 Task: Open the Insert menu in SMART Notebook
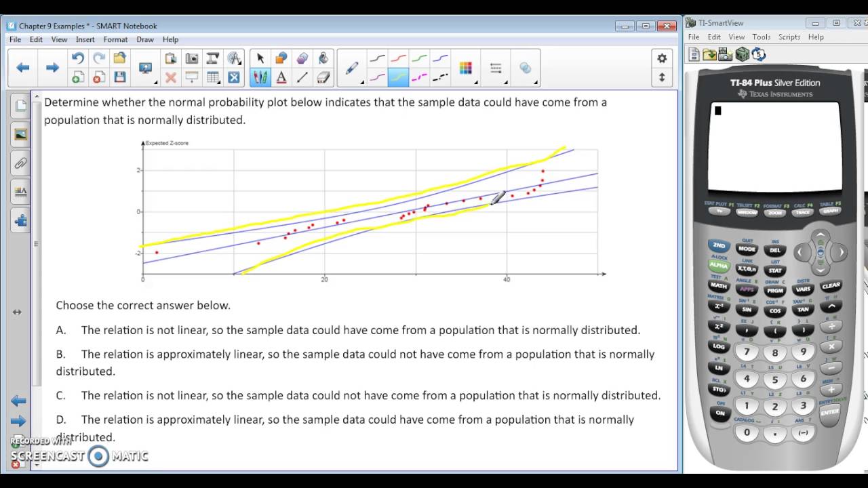click(x=85, y=39)
